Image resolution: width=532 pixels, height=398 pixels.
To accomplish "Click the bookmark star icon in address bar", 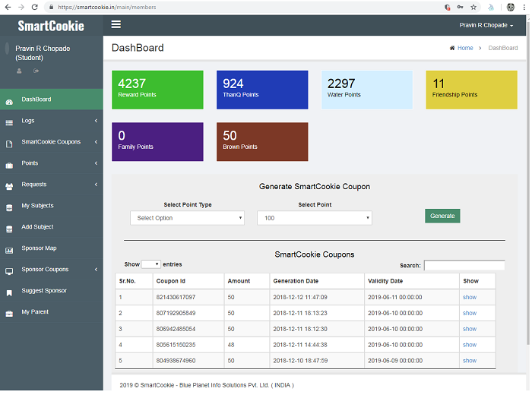I will click(x=473, y=6).
